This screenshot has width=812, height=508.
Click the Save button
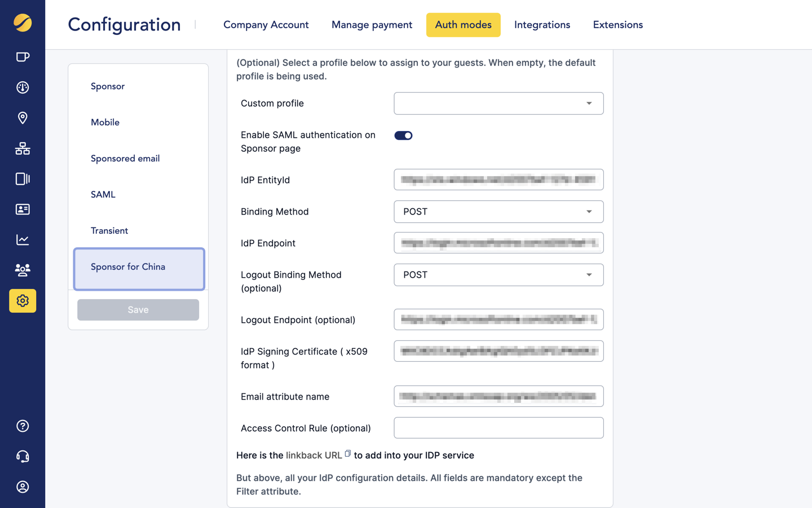point(138,309)
